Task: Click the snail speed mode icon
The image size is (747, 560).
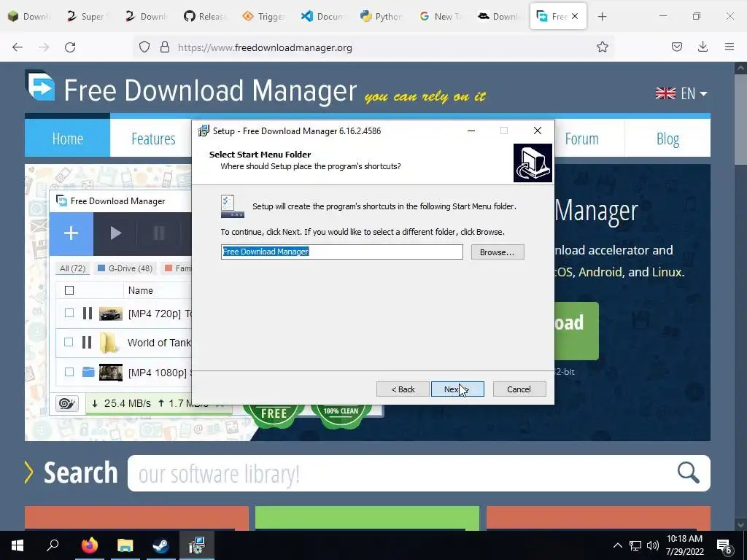Action: (67, 404)
